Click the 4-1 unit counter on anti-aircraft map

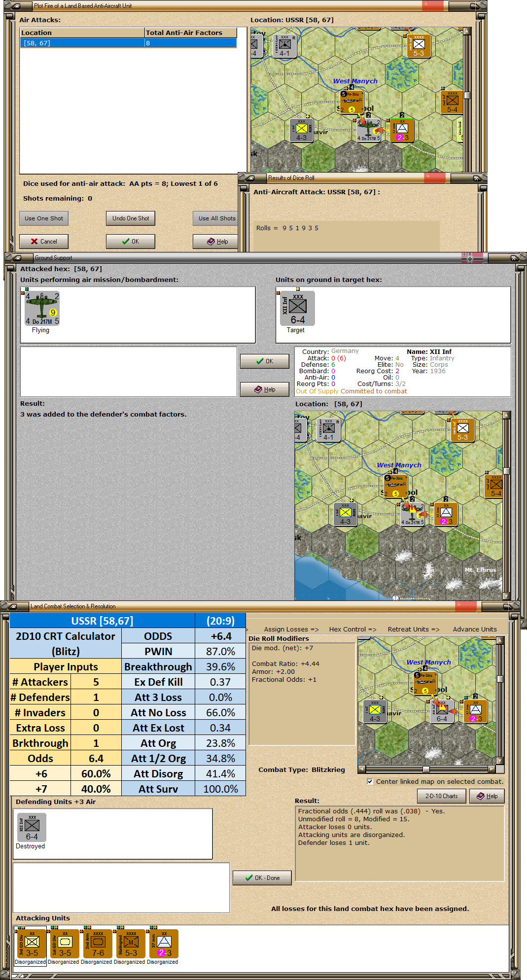coord(284,46)
